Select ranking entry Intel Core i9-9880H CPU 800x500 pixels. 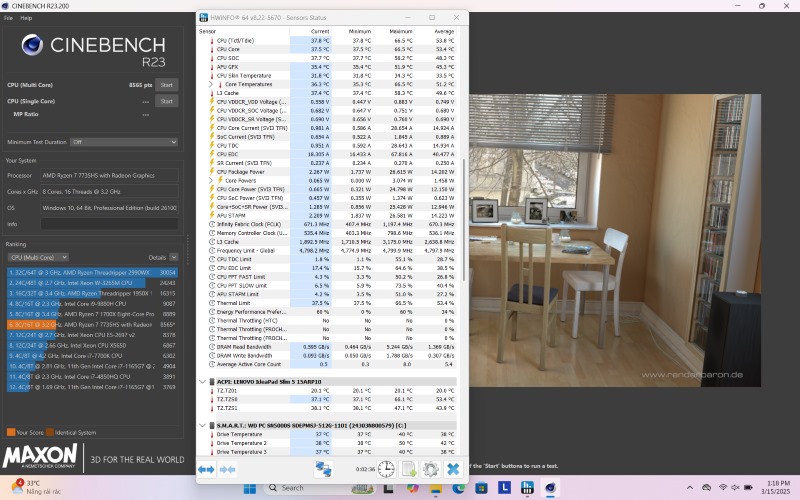tap(92, 304)
